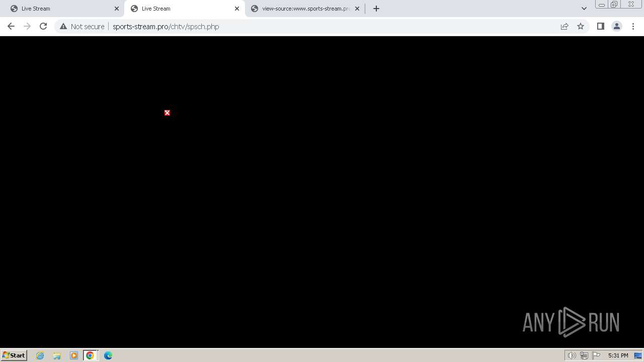Close the second Live Stream tab

click(x=237, y=9)
